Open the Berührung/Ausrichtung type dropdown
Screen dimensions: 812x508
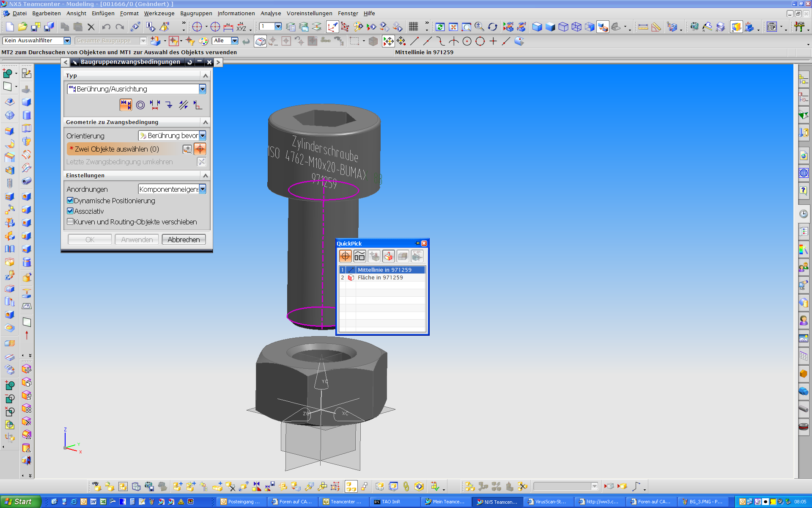pos(202,89)
